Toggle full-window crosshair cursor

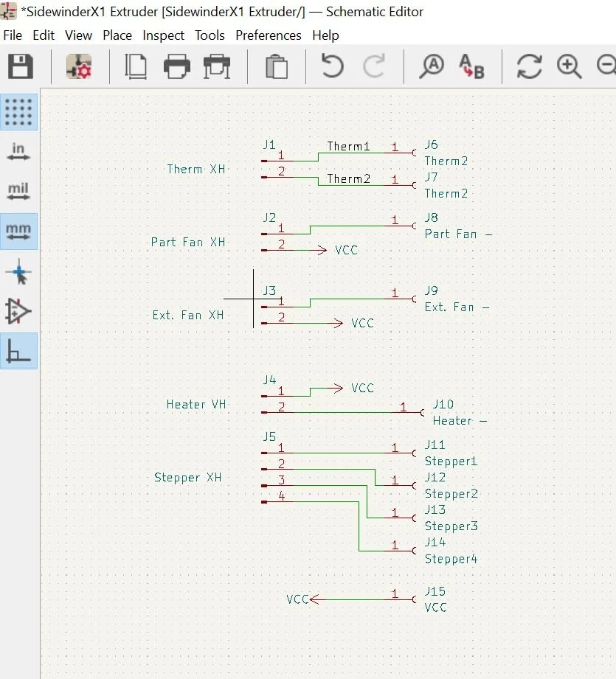coord(18,271)
